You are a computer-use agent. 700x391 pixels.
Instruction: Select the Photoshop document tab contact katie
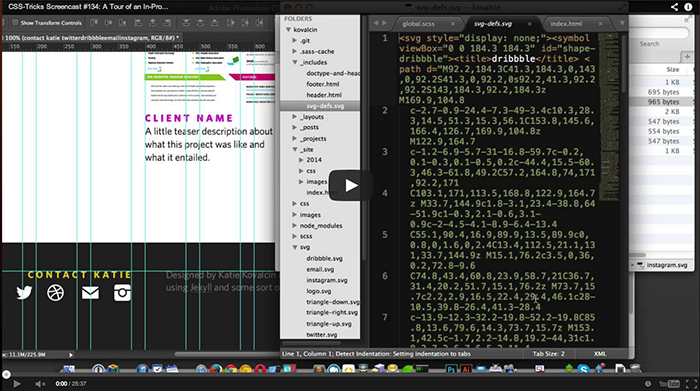point(91,38)
